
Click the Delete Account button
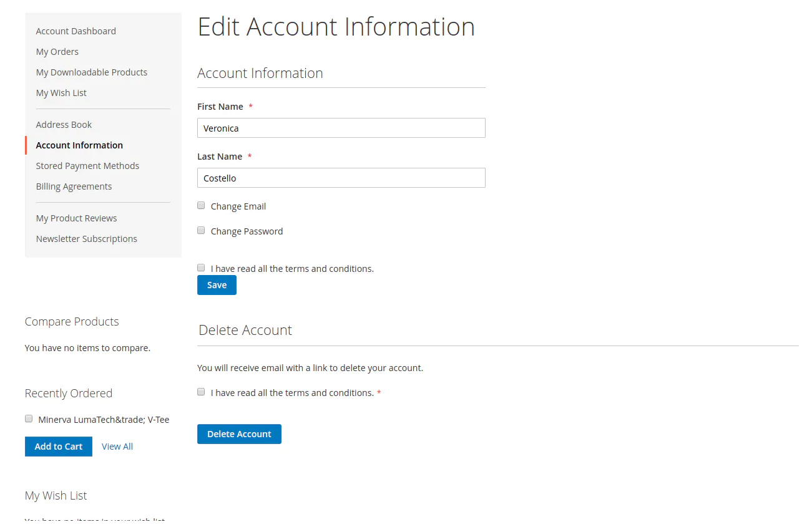239,433
